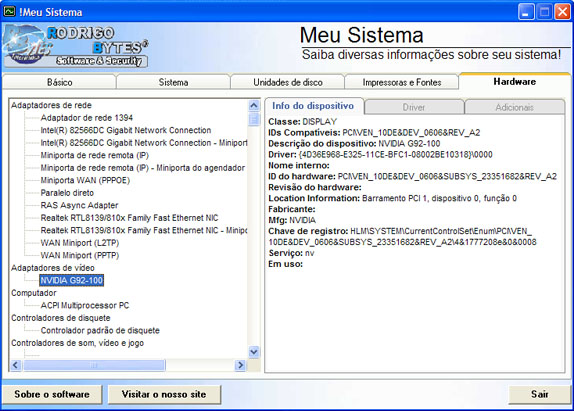Click the Classe: DISPLAY line

(302, 122)
